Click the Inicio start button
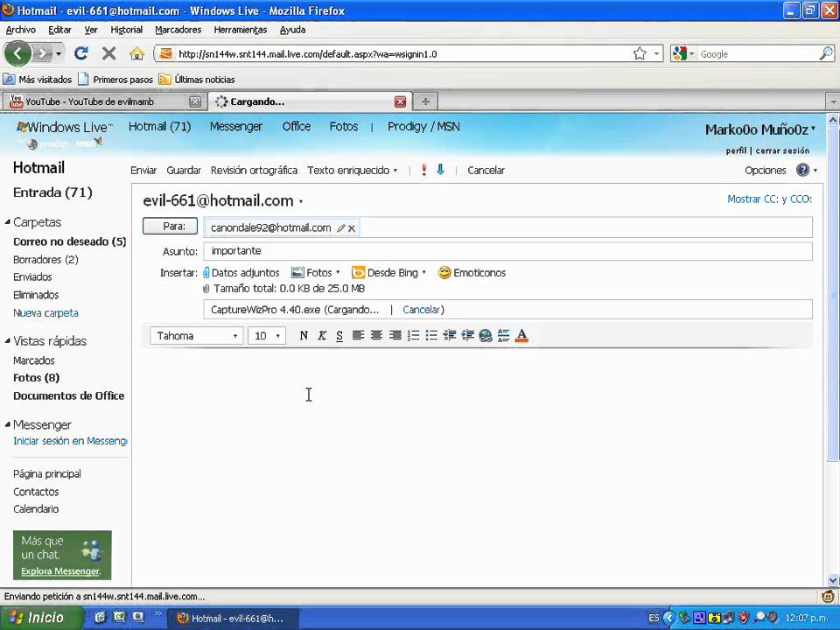The image size is (840, 630). click(41, 618)
